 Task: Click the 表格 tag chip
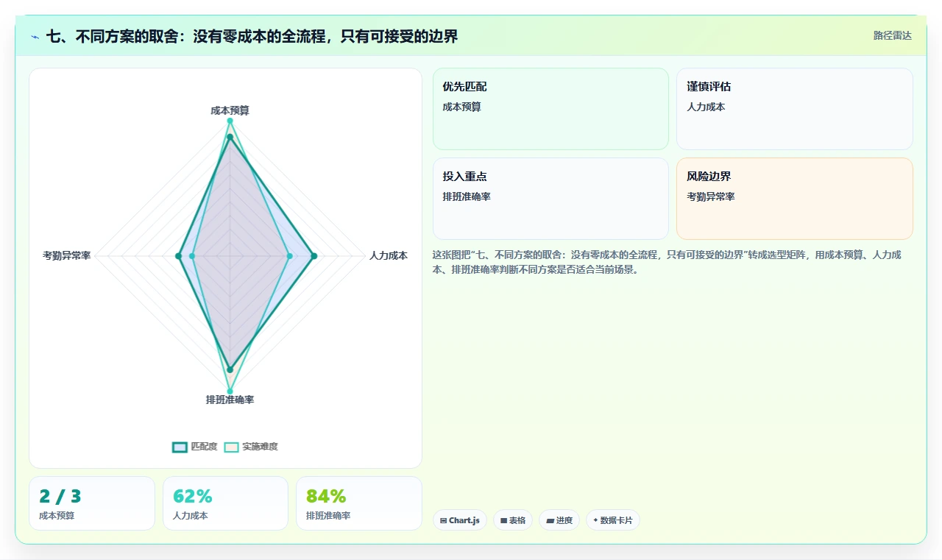(x=513, y=520)
